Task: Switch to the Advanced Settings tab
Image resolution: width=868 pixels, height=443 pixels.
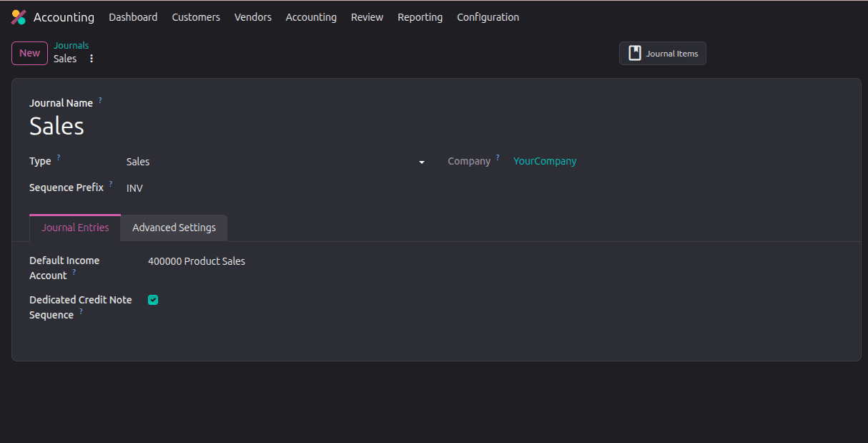Action: 174,228
